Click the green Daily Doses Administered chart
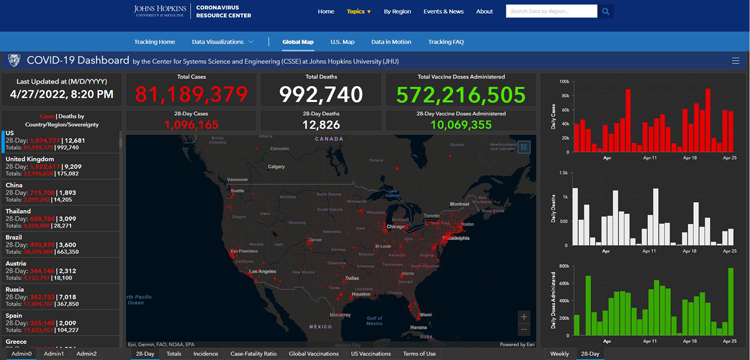750x360 pixels. [653, 301]
